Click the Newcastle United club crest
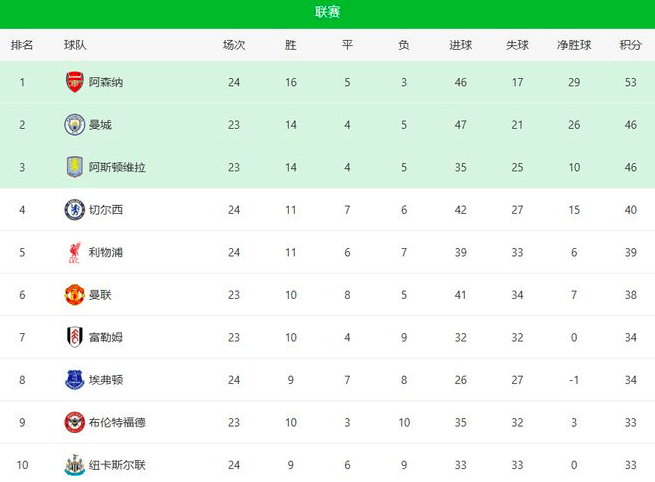This screenshot has width=655, height=482. 75,464
